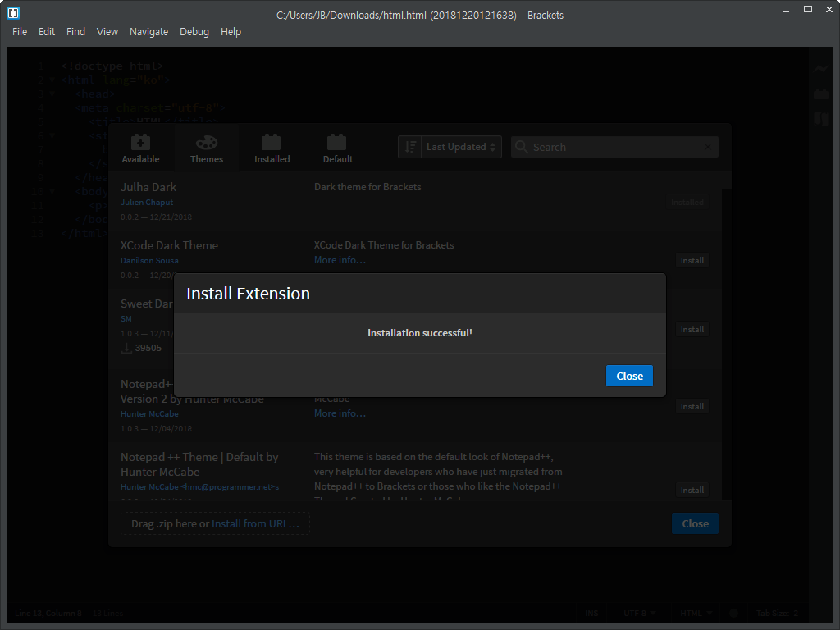Close the Install Extension dialog
The height and width of the screenshot is (630, 840).
coord(629,376)
